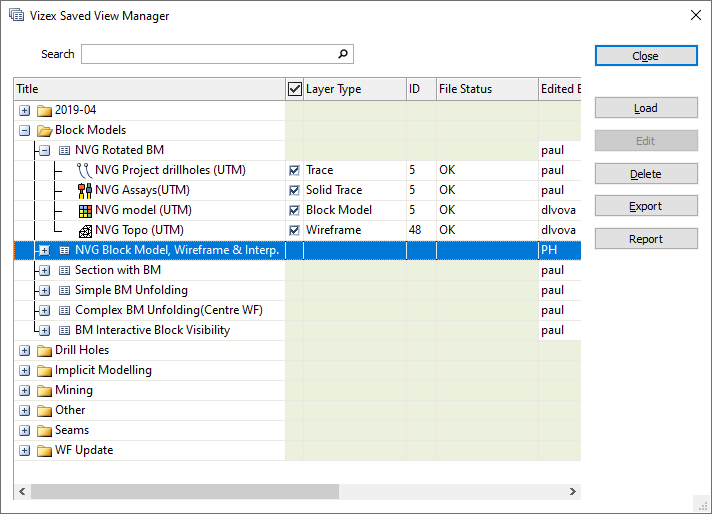The image size is (712, 516).
Task: Click the saved view icon beside BM Interactive Block Visibility
Action: (x=64, y=330)
